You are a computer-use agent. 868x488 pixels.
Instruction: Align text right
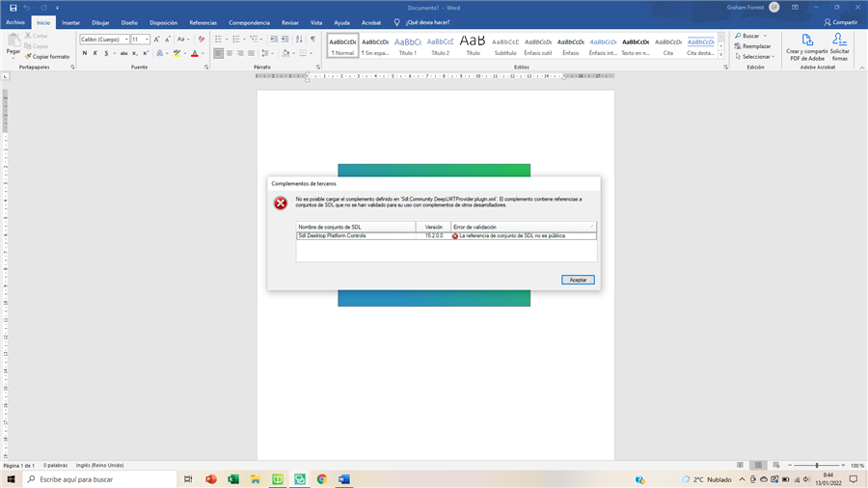[x=240, y=54]
